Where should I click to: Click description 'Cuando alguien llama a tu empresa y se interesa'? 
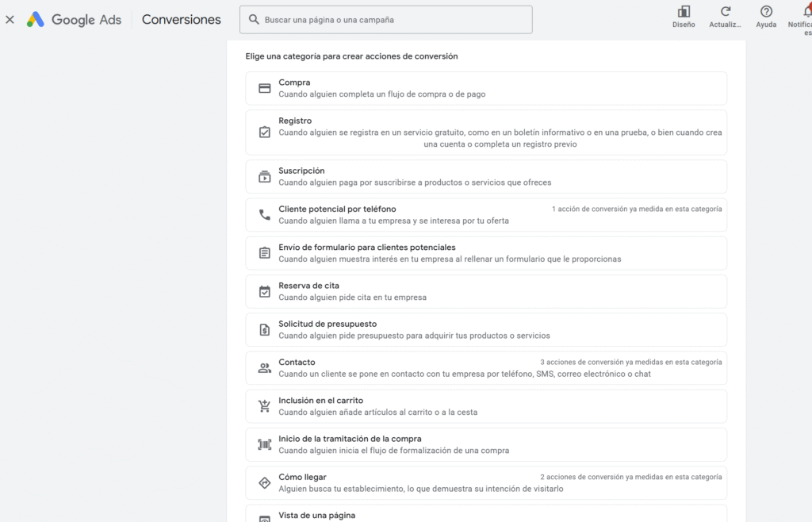pyautogui.click(x=393, y=221)
